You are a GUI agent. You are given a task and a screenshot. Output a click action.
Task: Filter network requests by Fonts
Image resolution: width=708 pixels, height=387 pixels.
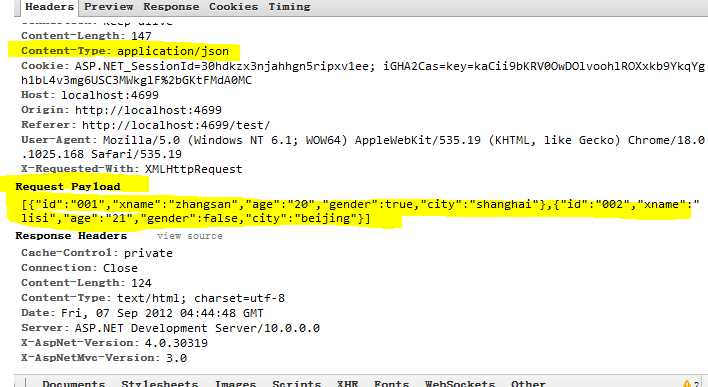[391, 383]
